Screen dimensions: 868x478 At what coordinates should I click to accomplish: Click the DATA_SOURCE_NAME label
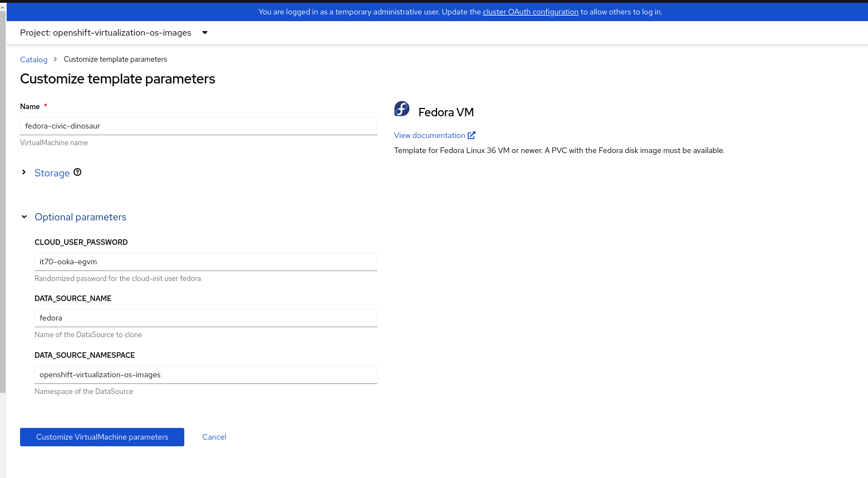tap(73, 298)
